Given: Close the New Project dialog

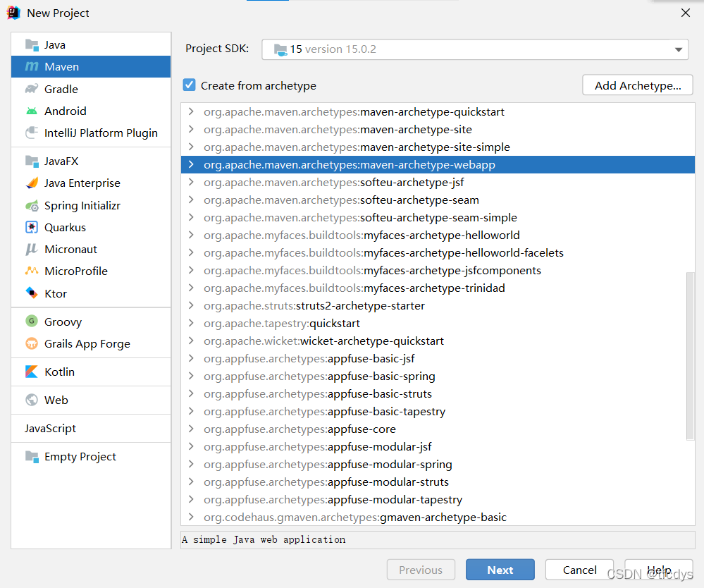Looking at the screenshot, I should [685, 13].
